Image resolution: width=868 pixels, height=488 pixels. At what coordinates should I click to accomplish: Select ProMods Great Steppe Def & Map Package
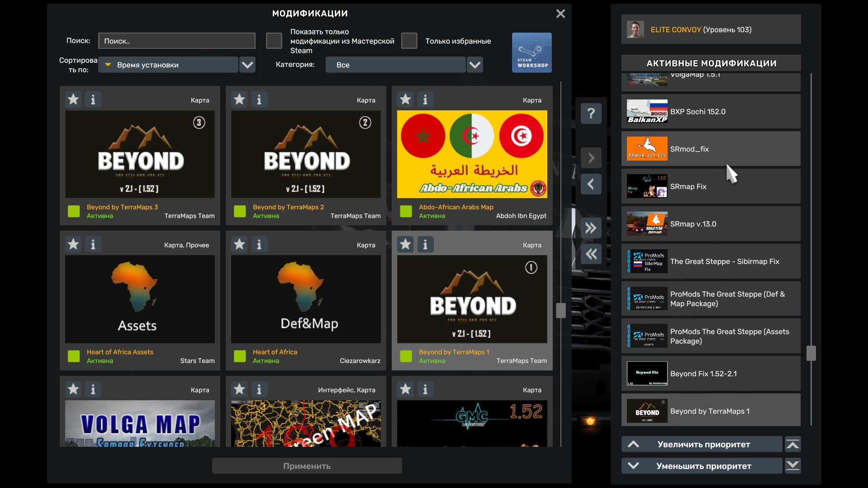[x=711, y=298]
